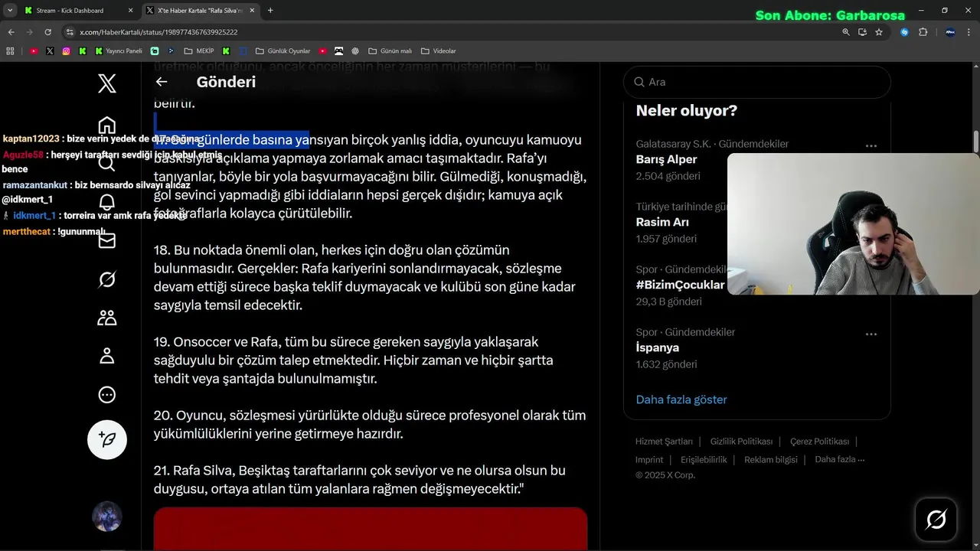Open the Shazam extension icon
The image size is (980, 551).
[904, 32]
